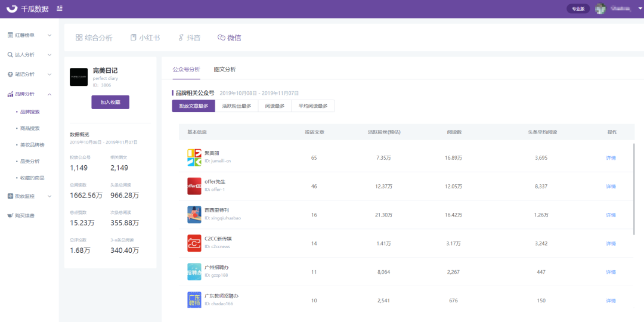The width and height of the screenshot is (644, 322).
Task: Click the 聚美丽 account avatar
Action: (x=194, y=157)
